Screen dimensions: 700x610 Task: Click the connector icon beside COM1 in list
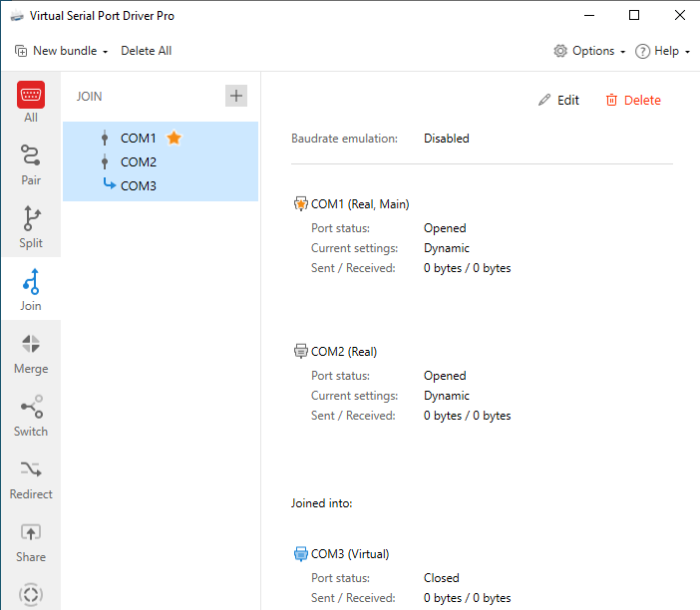click(x=105, y=138)
